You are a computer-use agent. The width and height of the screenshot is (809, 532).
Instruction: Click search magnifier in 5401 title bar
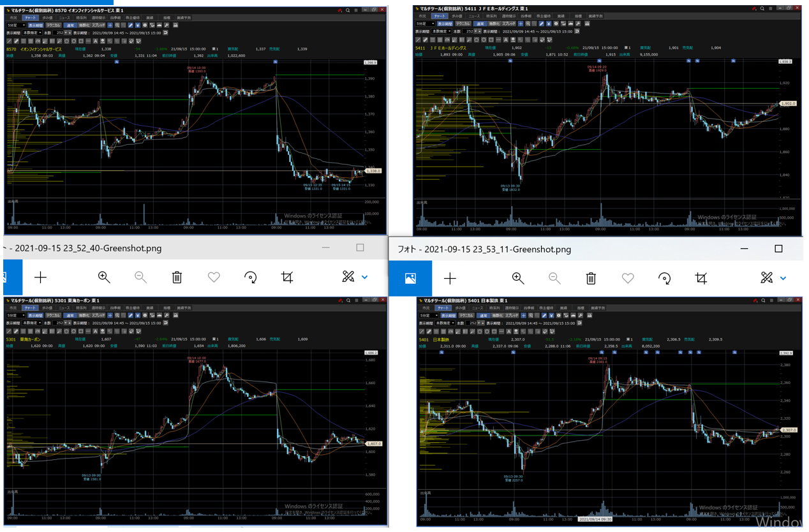pyautogui.click(x=762, y=300)
